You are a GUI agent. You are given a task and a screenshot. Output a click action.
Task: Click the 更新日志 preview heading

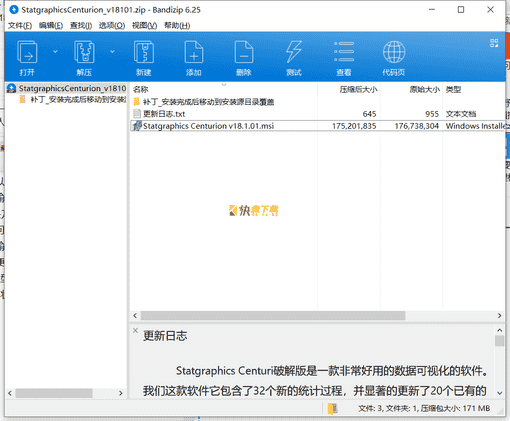tap(165, 336)
